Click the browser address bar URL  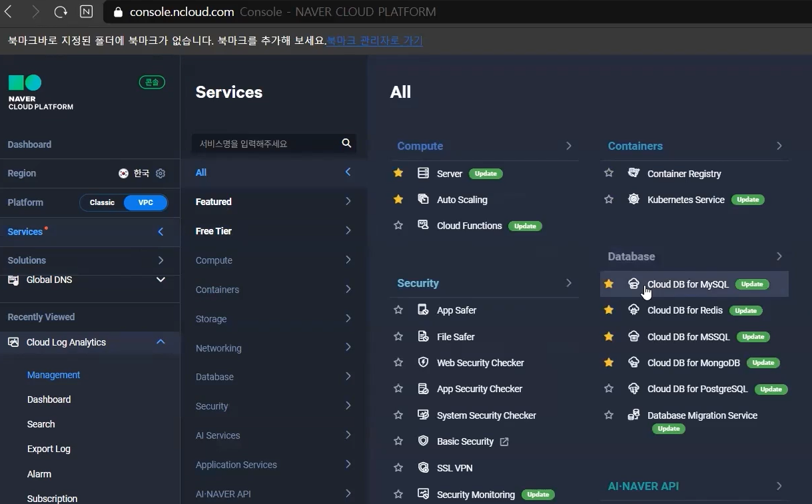(182, 12)
